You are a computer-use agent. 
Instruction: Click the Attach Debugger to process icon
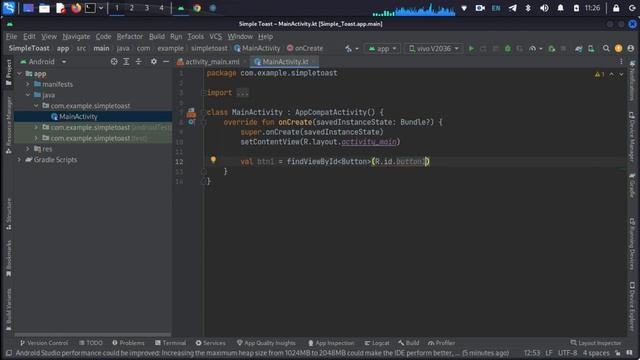pyautogui.click(x=551, y=49)
